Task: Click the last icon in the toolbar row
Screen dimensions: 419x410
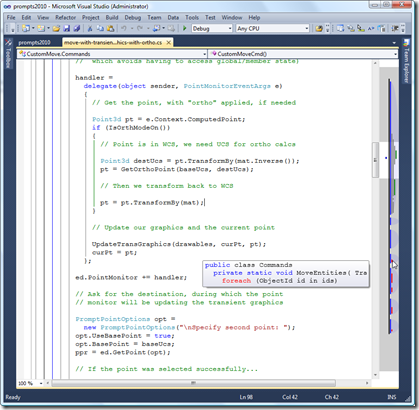Action: point(395,29)
